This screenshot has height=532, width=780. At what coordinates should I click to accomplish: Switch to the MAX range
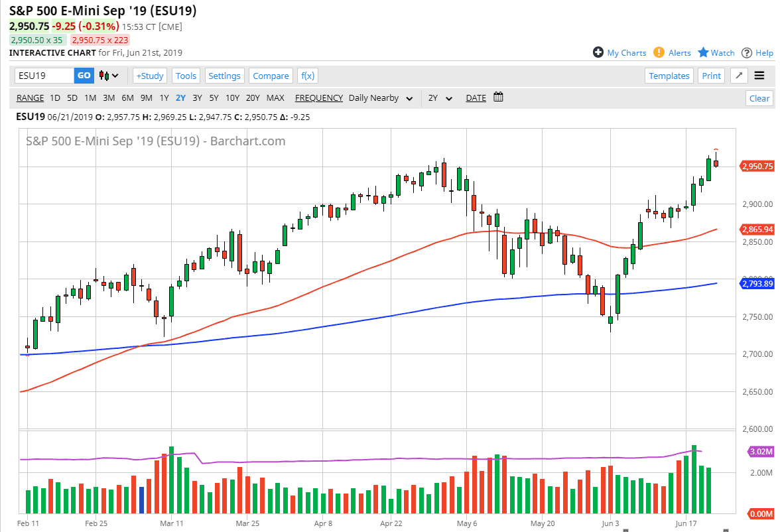(x=275, y=98)
